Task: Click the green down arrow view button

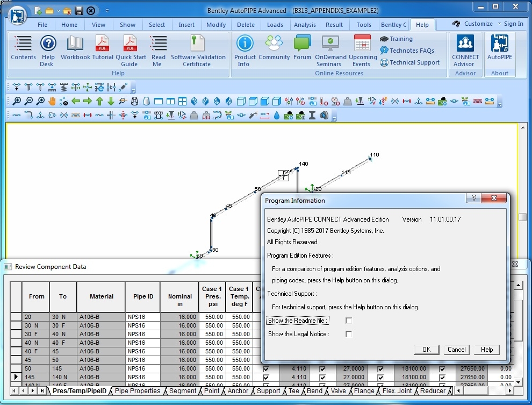Action: coord(111,101)
